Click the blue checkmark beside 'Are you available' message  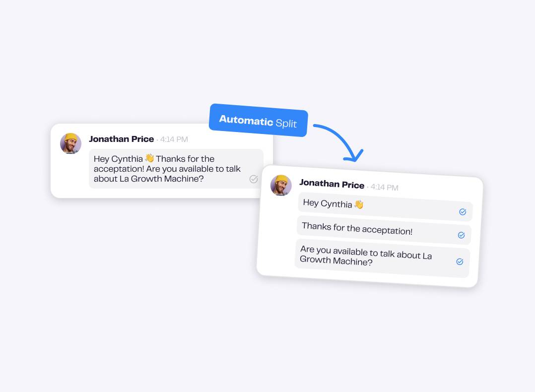pos(460,261)
